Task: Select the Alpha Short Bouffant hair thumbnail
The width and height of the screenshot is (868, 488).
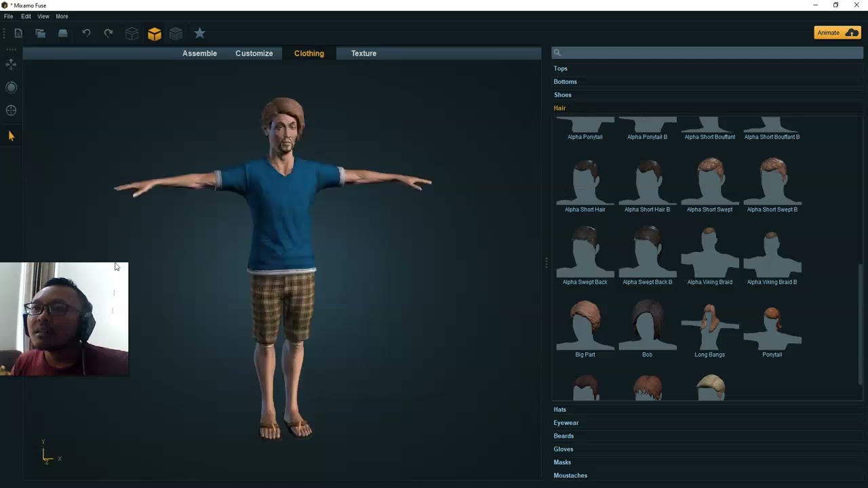Action: coord(709,125)
